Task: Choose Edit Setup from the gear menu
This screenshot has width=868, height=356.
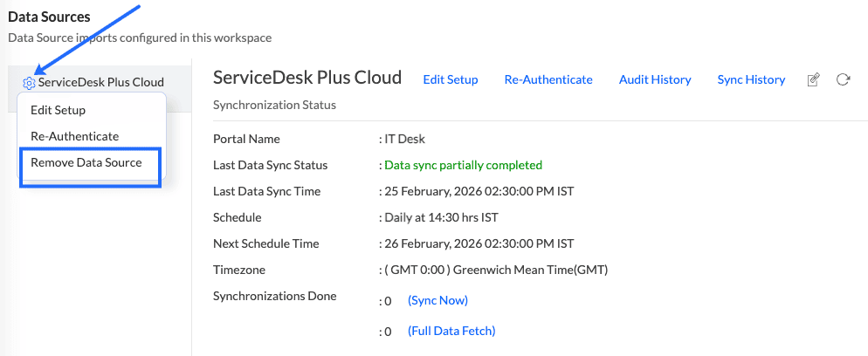Action: pyautogui.click(x=59, y=110)
